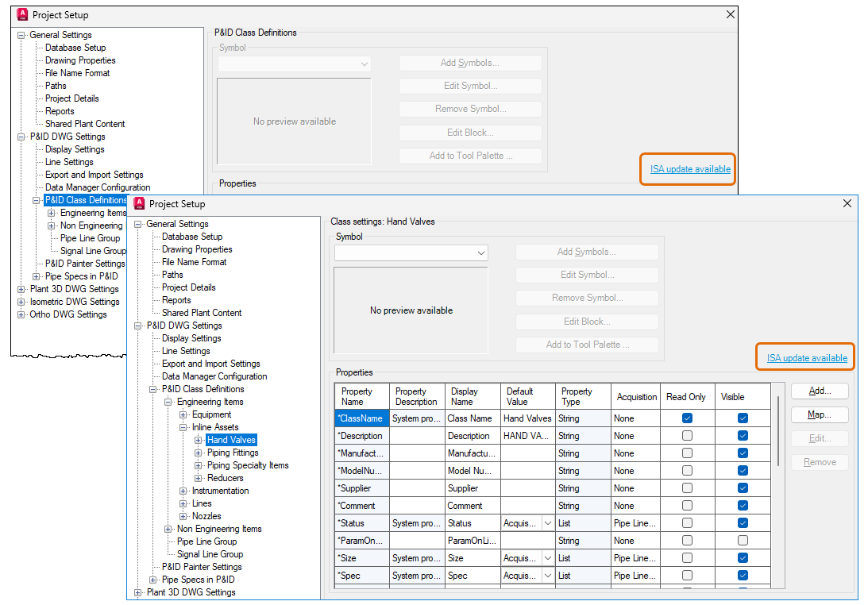868x605 pixels.
Task: Toggle Visible checkbox for Supplier row
Action: [743, 488]
